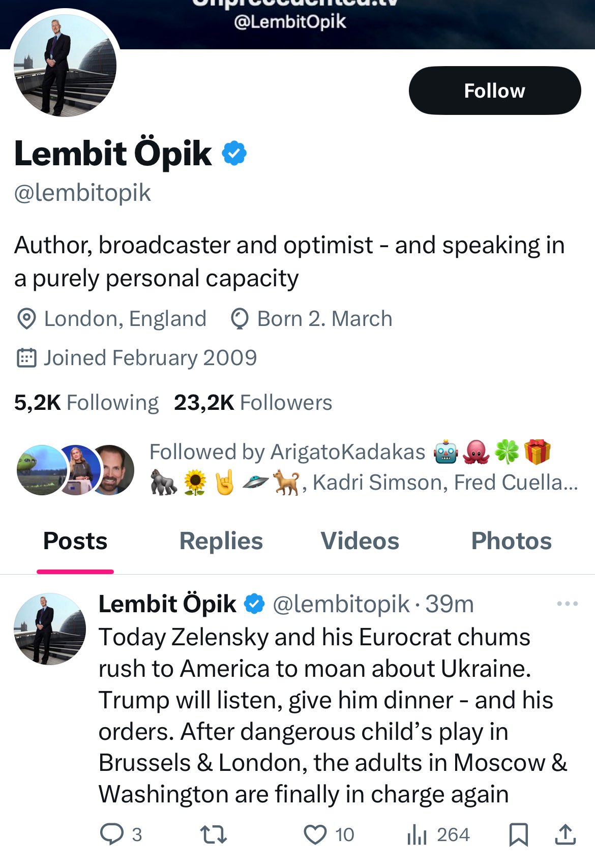Screen dimensions: 595x868
Task: Tap the post author's small avatar
Action: click(50, 628)
